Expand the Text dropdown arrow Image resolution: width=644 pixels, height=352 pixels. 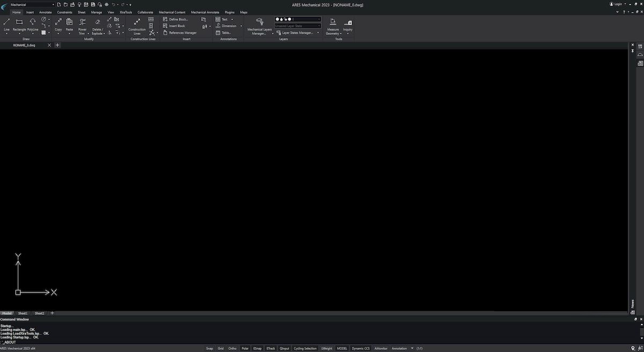[x=232, y=19]
